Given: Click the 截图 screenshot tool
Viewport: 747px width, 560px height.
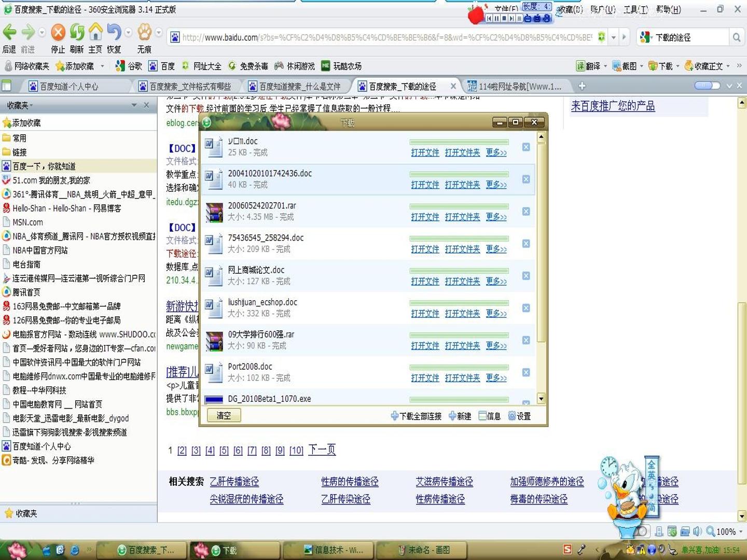Looking at the screenshot, I should 625,66.
